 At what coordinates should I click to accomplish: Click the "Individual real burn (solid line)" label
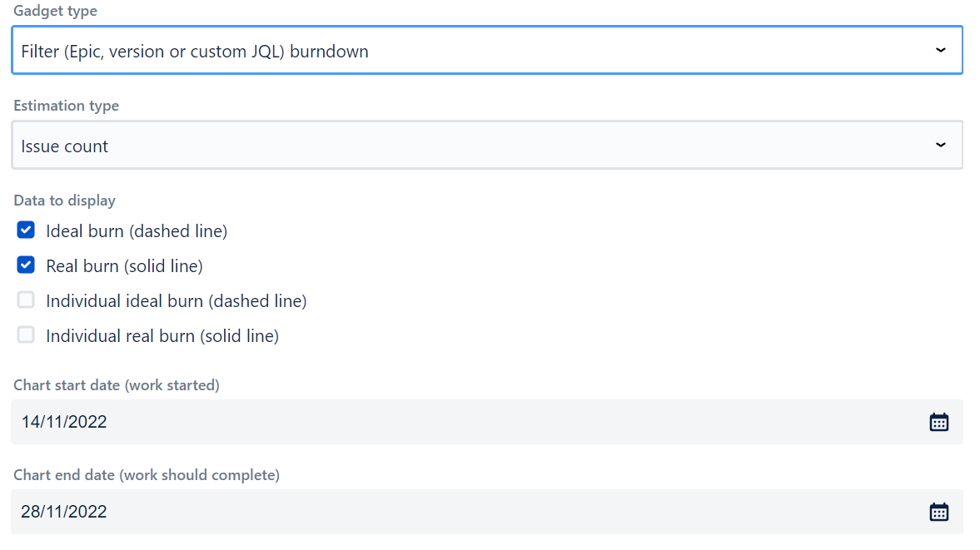(162, 336)
